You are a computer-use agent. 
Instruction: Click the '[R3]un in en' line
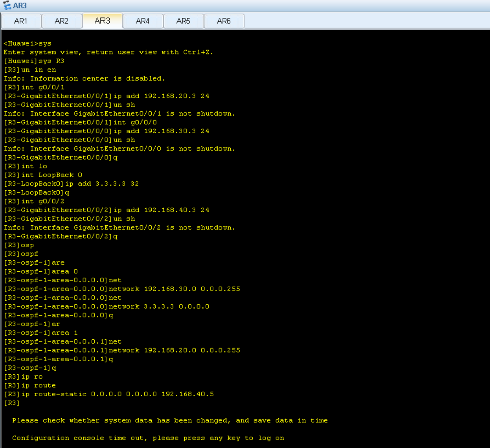(30, 70)
